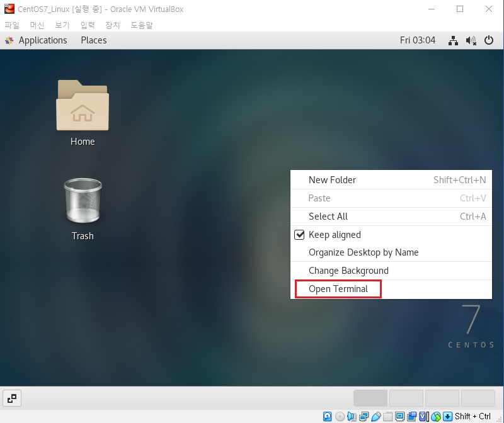The image size is (504, 423).
Task: Switch to the third workspace in switcher
Action: coord(442,398)
